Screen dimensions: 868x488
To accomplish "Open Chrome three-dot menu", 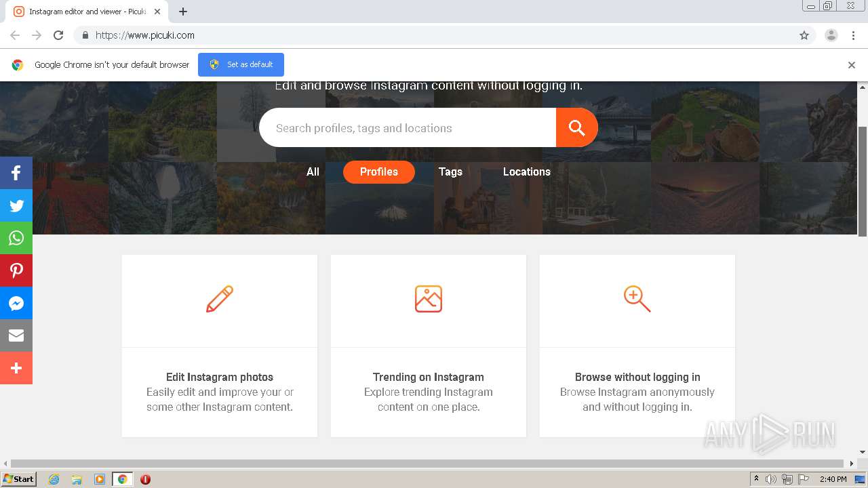I will point(853,35).
